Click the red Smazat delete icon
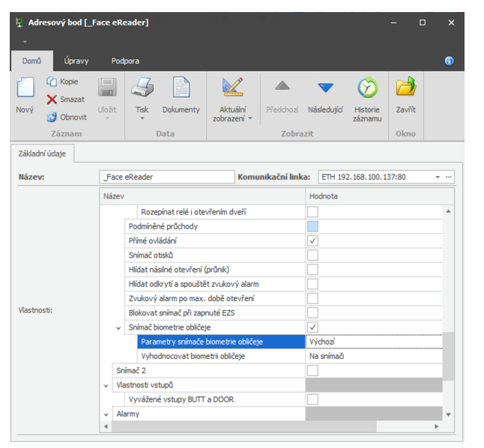 pos(52,99)
